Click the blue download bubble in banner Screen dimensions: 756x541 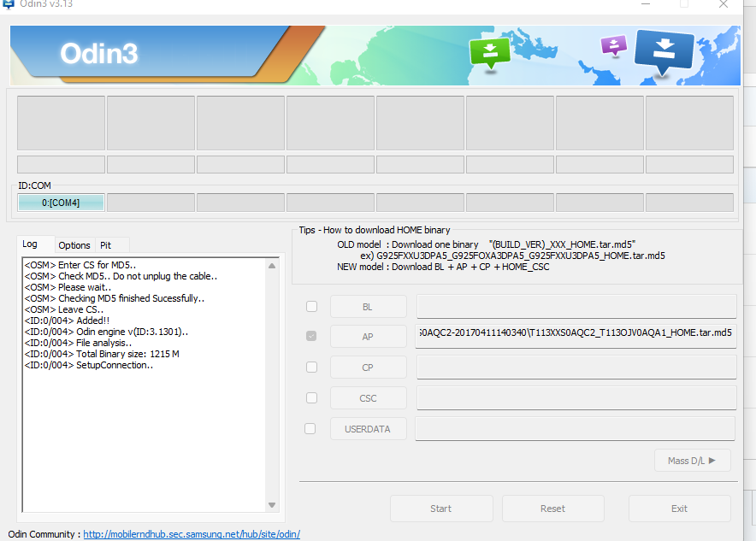(x=664, y=53)
